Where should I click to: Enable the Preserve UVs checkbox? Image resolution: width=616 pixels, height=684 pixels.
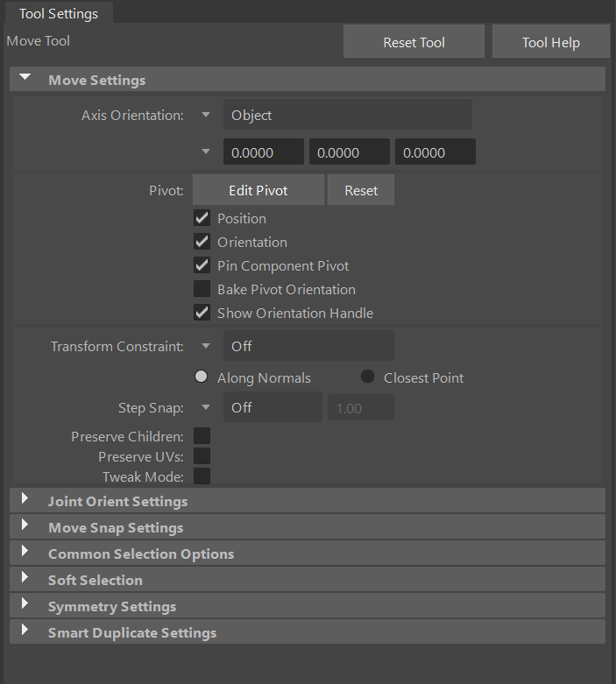(x=202, y=456)
